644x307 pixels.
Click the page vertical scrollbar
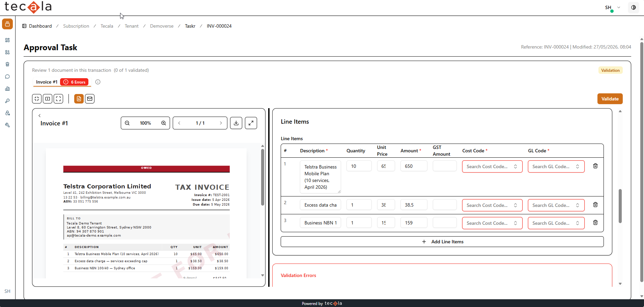[642, 162]
